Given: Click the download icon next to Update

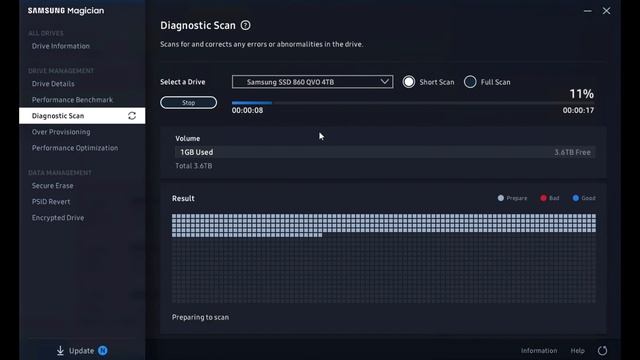Looking at the screenshot, I should pos(60,351).
